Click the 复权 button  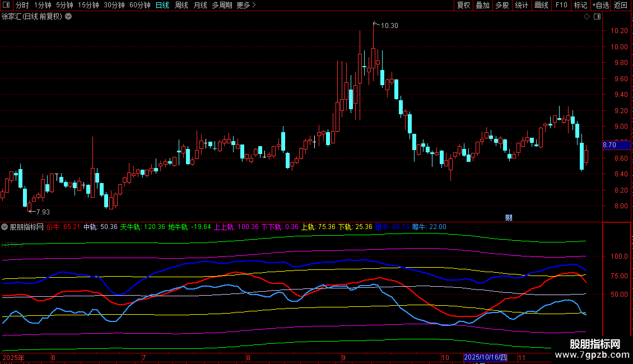click(463, 5)
